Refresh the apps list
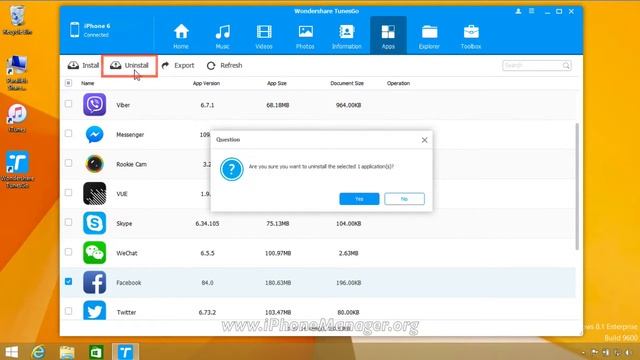The width and height of the screenshot is (640, 360). click(224, 65)
